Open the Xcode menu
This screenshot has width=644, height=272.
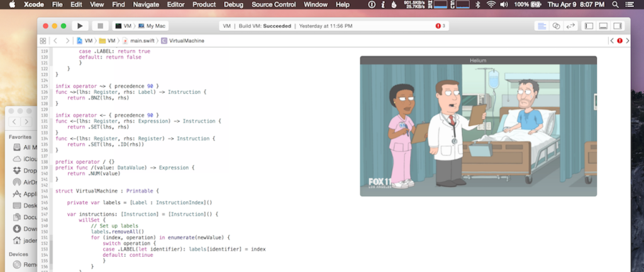34,4
